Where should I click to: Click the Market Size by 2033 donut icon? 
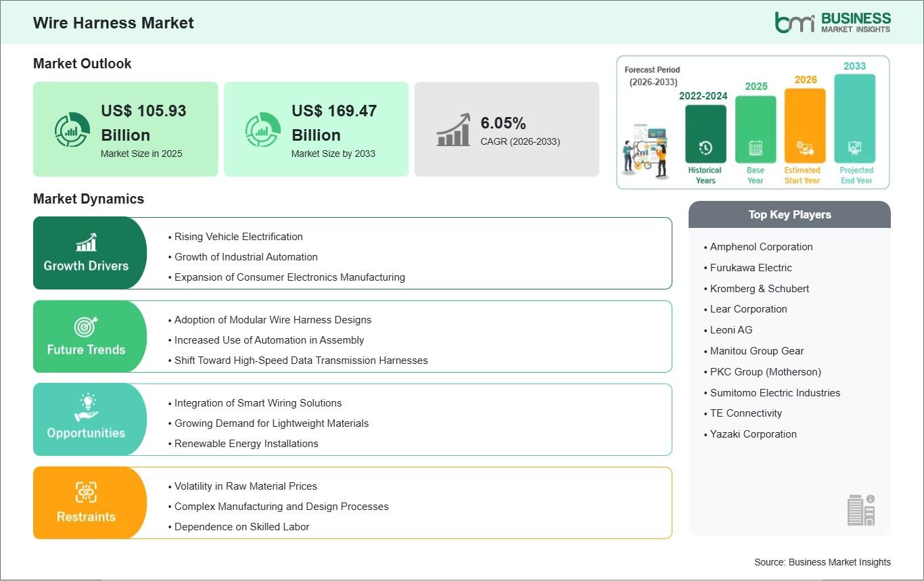click(262, 130)
